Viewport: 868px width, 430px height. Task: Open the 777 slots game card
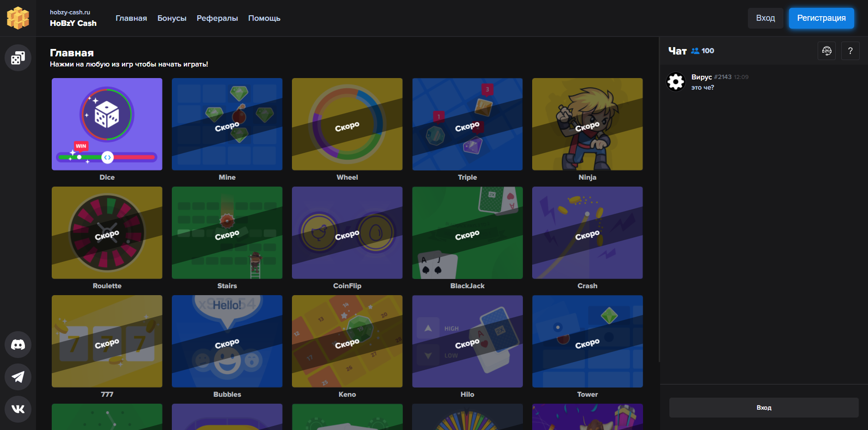point(107,341)
